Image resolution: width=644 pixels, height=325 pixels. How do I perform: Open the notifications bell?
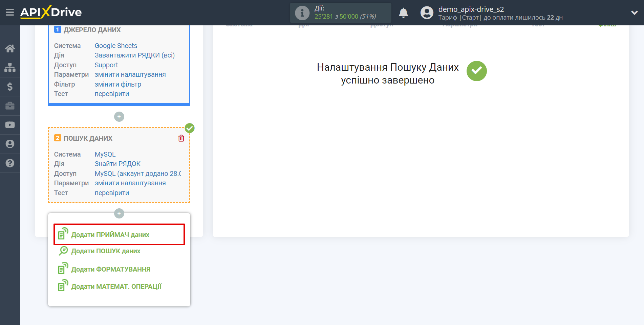tap(403, 13)
